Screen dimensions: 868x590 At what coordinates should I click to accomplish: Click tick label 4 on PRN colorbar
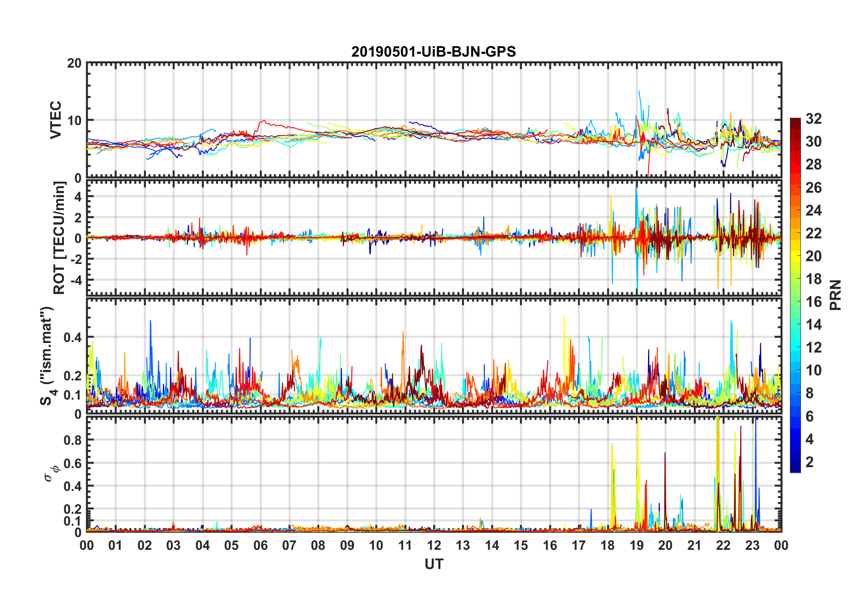pos(810,439)
